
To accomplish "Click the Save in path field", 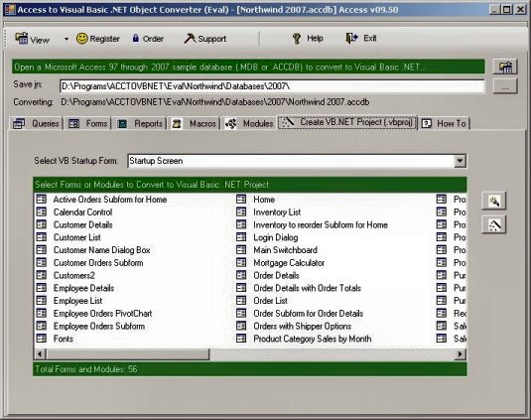I will click(272, 86).
